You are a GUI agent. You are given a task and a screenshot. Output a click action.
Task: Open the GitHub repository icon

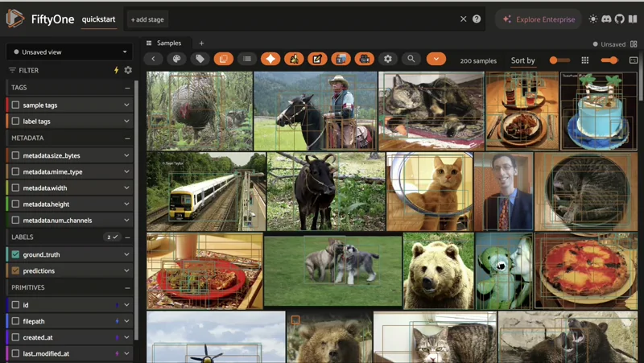click(x=619, y=19)
